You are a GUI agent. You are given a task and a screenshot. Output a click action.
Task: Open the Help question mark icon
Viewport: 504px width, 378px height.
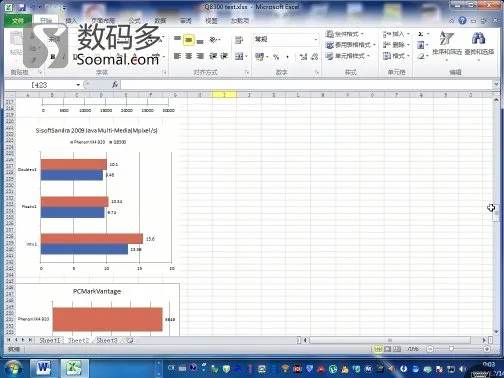(462, 20)
